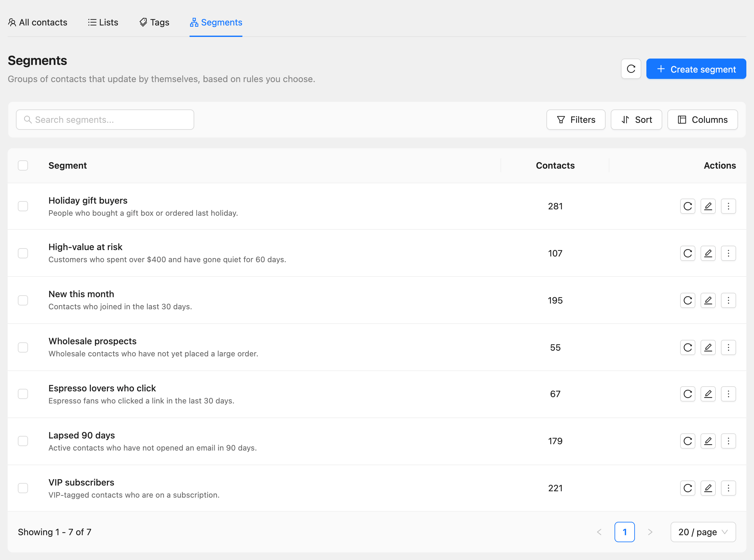Screen dimensions: 754x560
Task: Open more options for VIP subscribers
Action: 728,488
